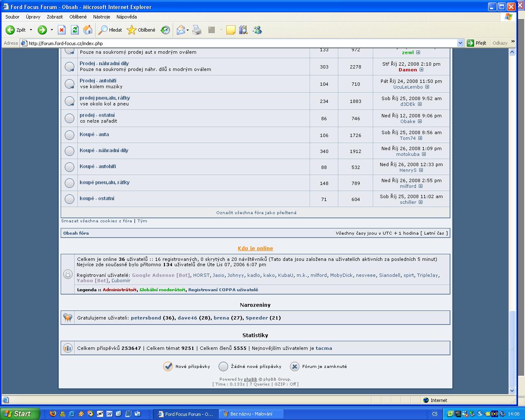The width and height of the screenshot is (525, 420).
Task: Open the History toolbar icon
Action: pos(165,30)
